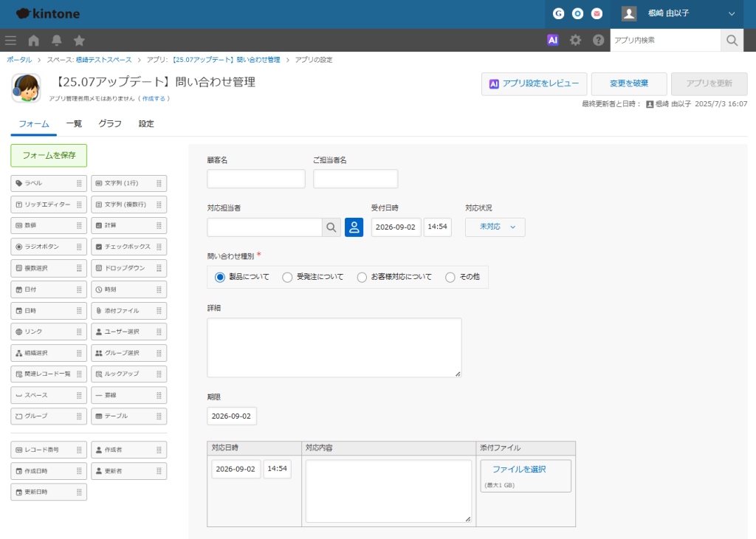Select the お客様対応について radio option
The height and width of the screenshot is (539, 756).
pyautogui.click(x=362, y=277)
